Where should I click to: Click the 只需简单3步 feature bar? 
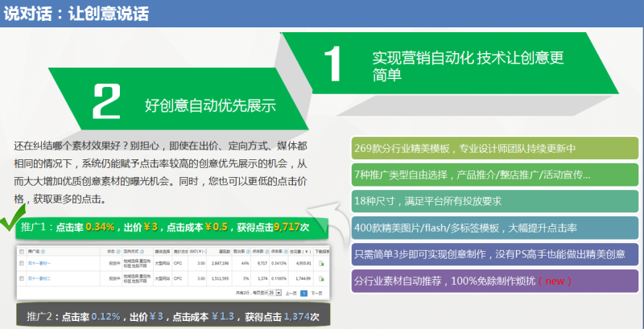[495, 254]
